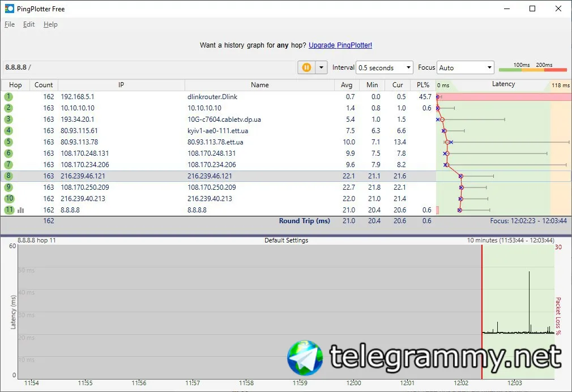Open the Edit menu

29,24
